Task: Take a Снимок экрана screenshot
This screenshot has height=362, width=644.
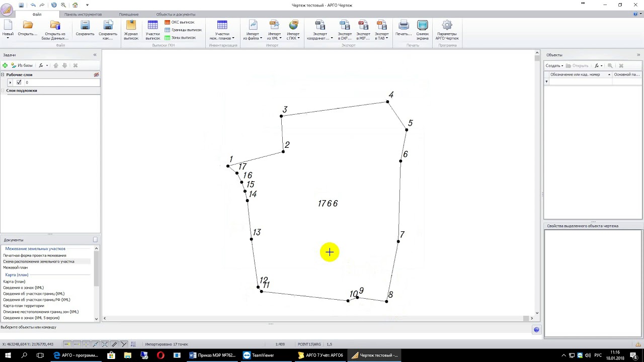Action: point(423,30)
